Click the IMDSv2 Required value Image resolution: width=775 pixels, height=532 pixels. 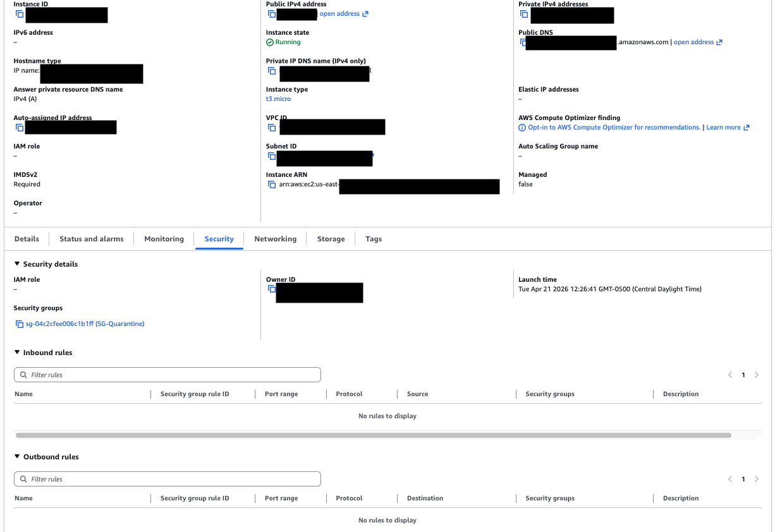27,184
